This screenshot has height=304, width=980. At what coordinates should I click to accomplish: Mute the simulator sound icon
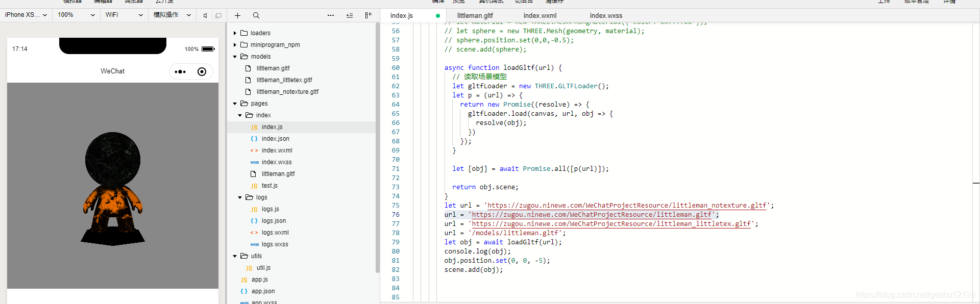click(x=205, y=15)
